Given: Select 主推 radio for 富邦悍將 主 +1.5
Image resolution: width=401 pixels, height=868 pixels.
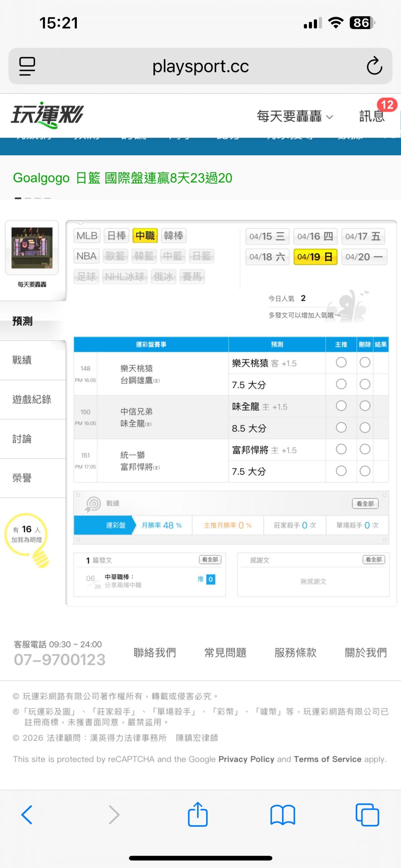Looking at the screenshot, I should click(x=341, y=449).
